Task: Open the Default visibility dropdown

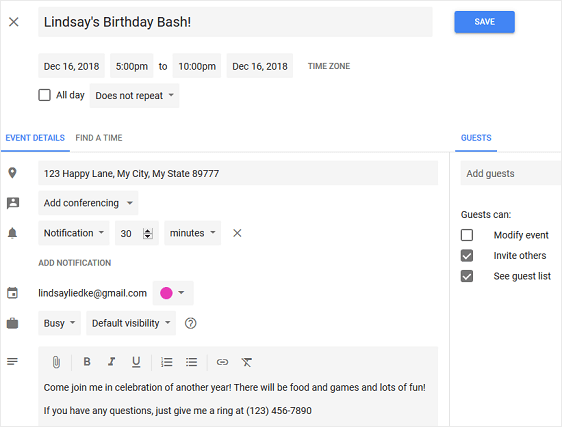Action: coord(131,323)
